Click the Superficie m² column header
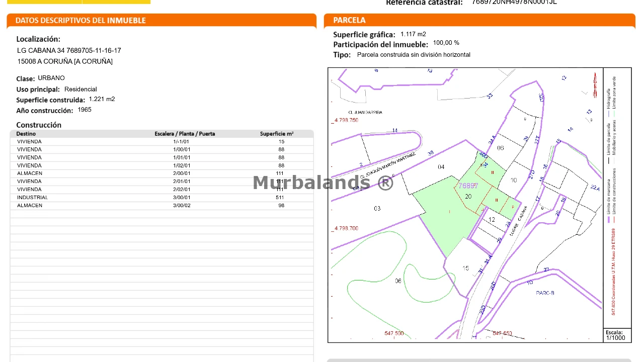The image size is (644, 362). [x=277, y=134]
